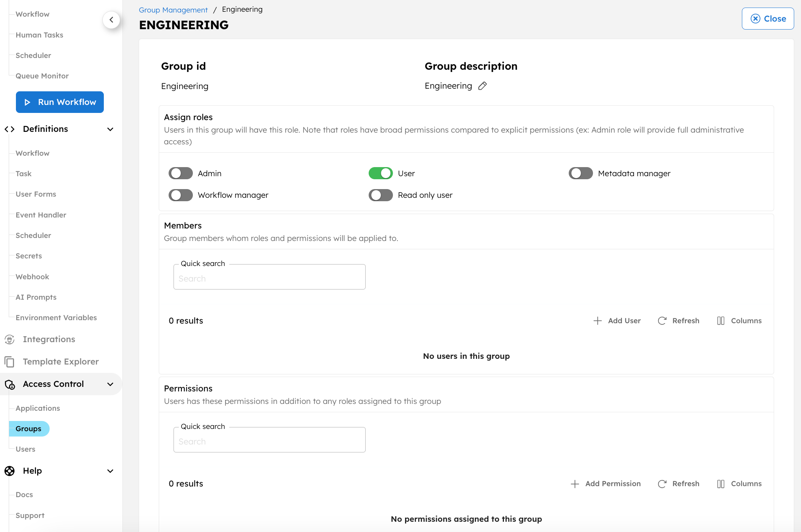Image resolution: width=801 pixels, height=532 pixels.
Task: Open Queue Monitor in the sidebar
Action: 42,76
